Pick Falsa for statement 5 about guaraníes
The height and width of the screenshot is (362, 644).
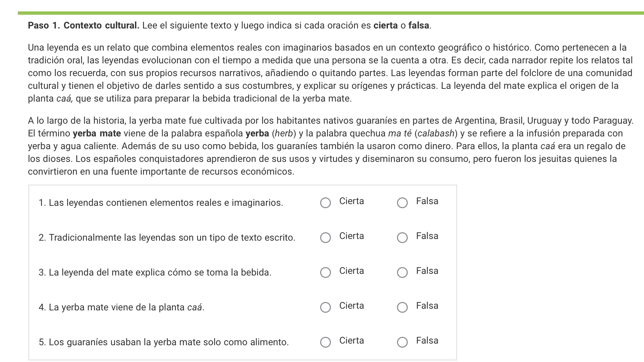402,342
